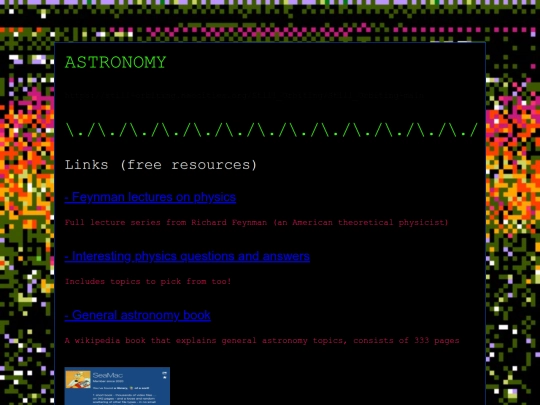
Task: Open Interesting physics questions and answers link
Action: (x=187, y=257)
